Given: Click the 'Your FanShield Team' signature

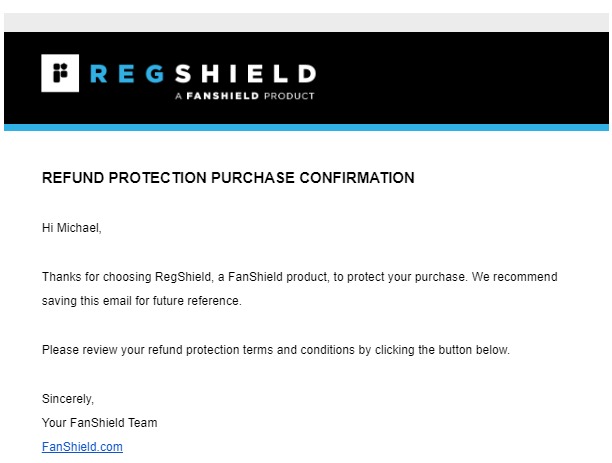Looking at the screenshot, I should 99,423.
